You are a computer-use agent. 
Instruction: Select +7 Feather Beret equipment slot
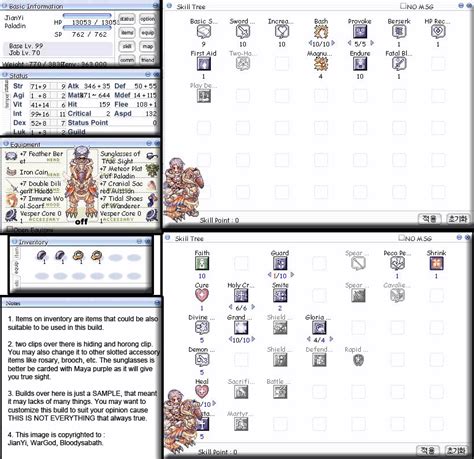tap(35, 157)
